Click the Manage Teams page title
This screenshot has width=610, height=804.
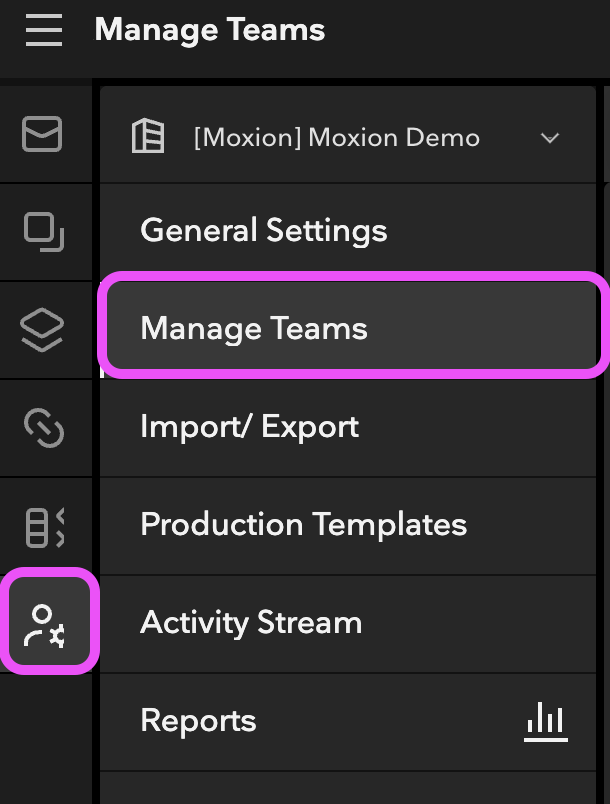tap(210, 30)
